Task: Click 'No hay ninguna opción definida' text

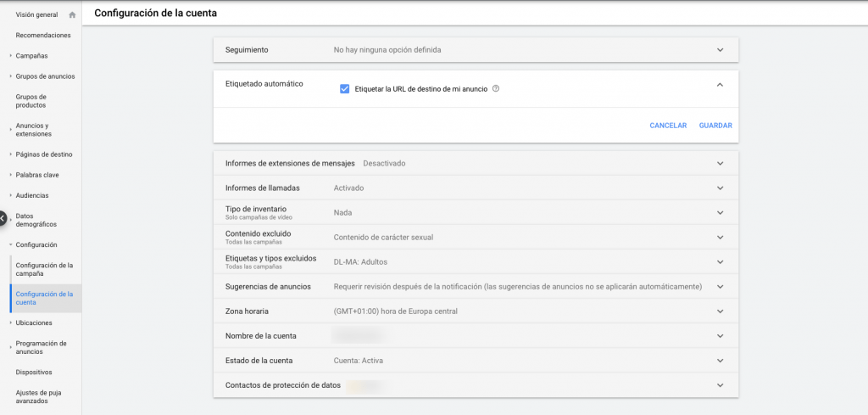Action: click(x=387, y=50)
